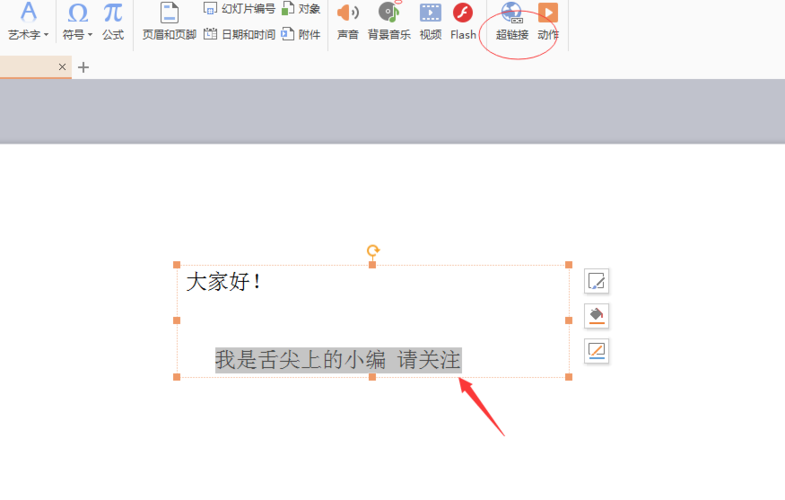Insert an object via 对象
This screenshot has height=500, width=785.
click(x=301, y=9)
